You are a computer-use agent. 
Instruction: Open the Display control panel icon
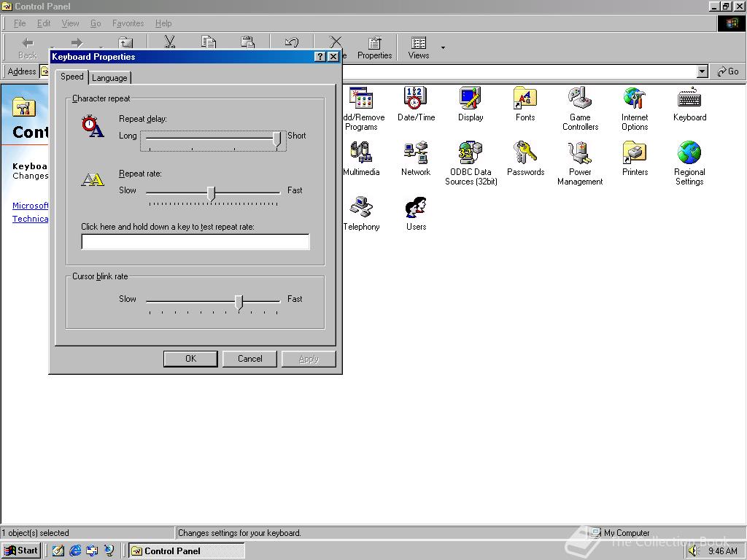(471, 104)
